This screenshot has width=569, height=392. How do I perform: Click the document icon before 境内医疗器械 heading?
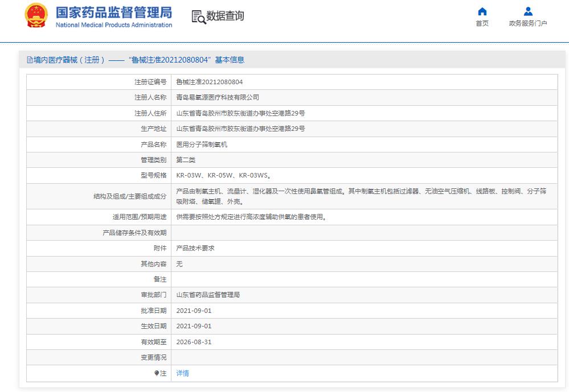click(30, 60)
